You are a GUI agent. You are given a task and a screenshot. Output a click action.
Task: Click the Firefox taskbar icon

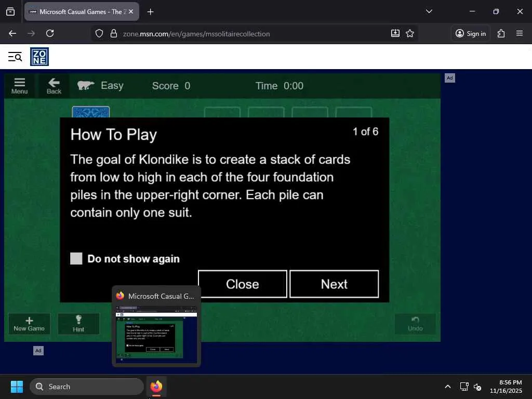[x=156, y=387]
